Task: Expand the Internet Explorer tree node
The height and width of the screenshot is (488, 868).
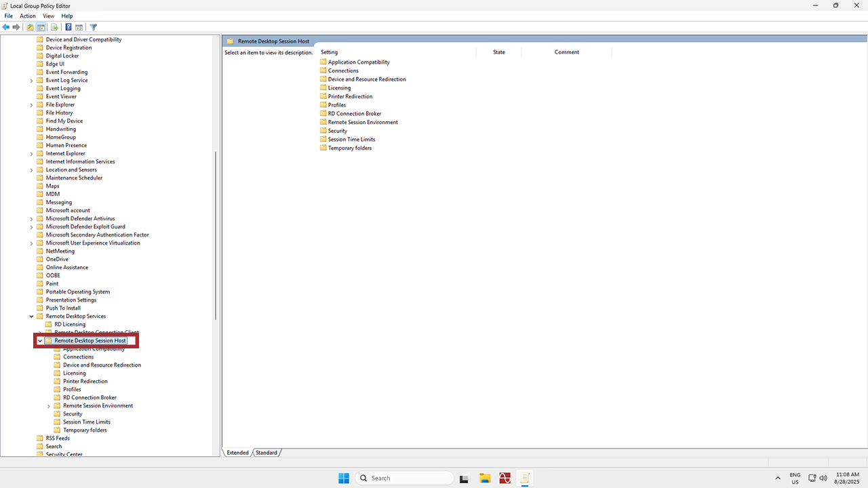Action: (x=31, y=154)
